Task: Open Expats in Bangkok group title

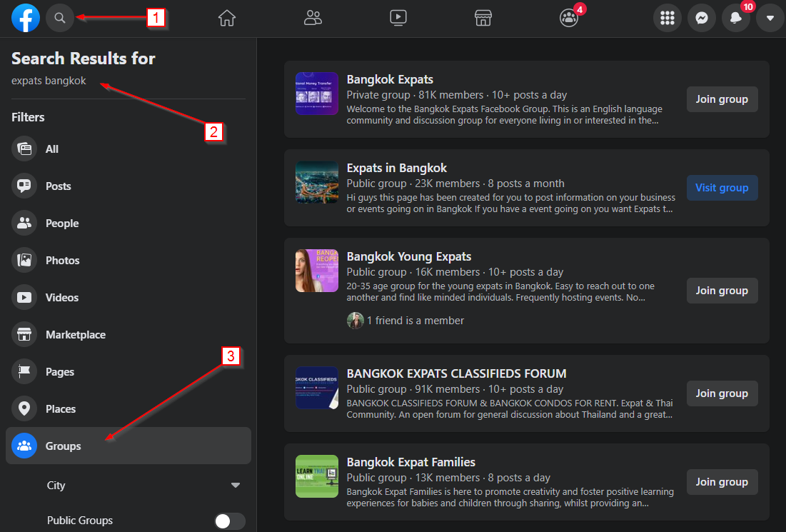Action: point(396,168)
